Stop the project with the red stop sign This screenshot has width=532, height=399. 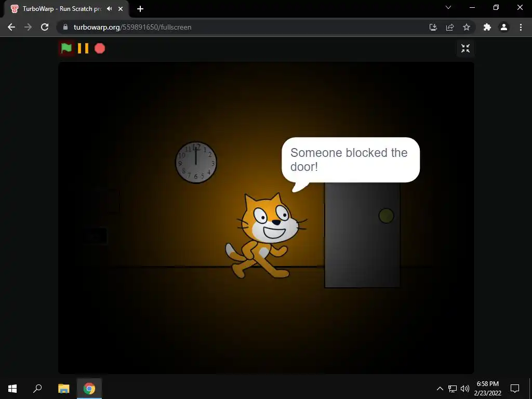coord(100,48)
